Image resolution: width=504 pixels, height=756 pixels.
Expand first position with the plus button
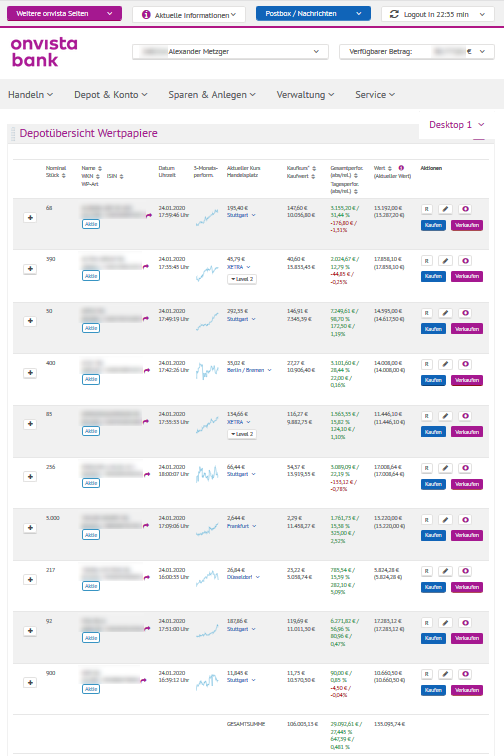[x=30, y=218]
